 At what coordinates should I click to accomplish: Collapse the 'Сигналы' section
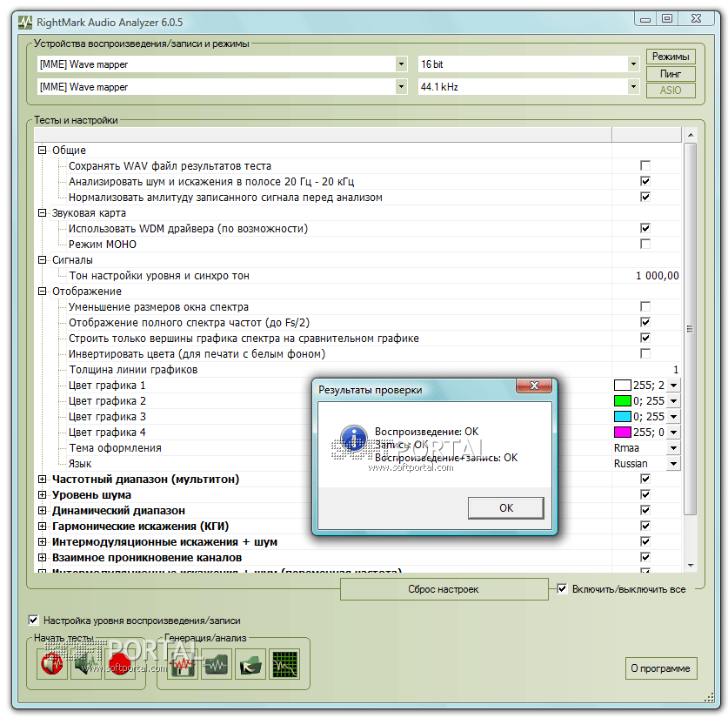43,259
